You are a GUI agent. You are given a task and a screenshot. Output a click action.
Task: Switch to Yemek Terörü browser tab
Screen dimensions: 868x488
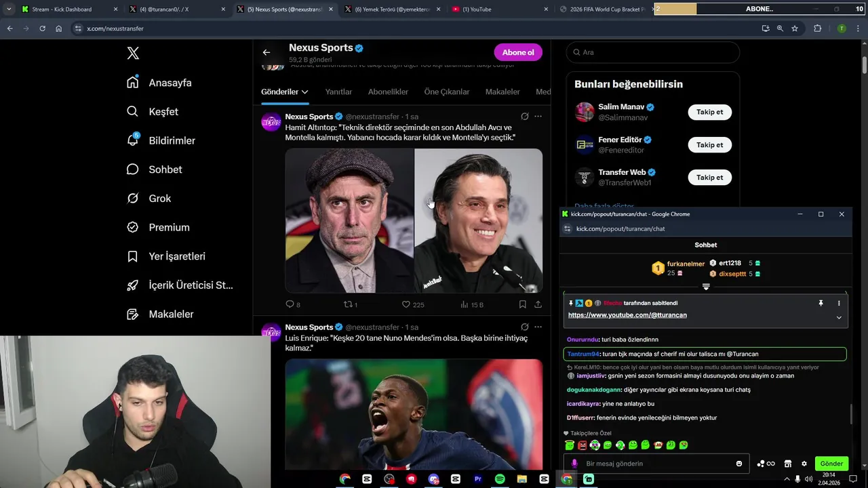392,9
